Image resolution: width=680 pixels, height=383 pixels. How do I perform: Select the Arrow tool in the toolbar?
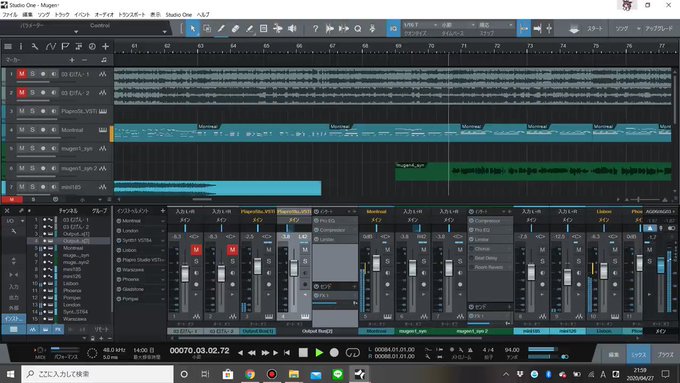[193, 29]
